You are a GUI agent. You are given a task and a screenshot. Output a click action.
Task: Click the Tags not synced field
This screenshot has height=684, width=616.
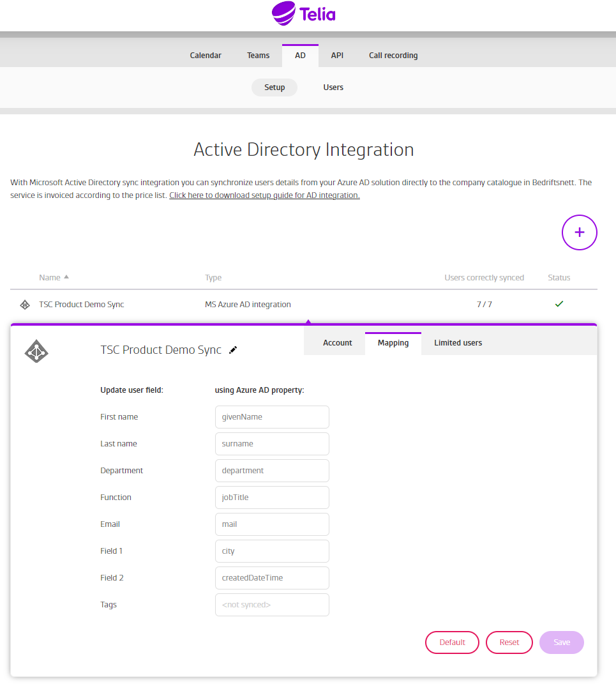[272, 605]
